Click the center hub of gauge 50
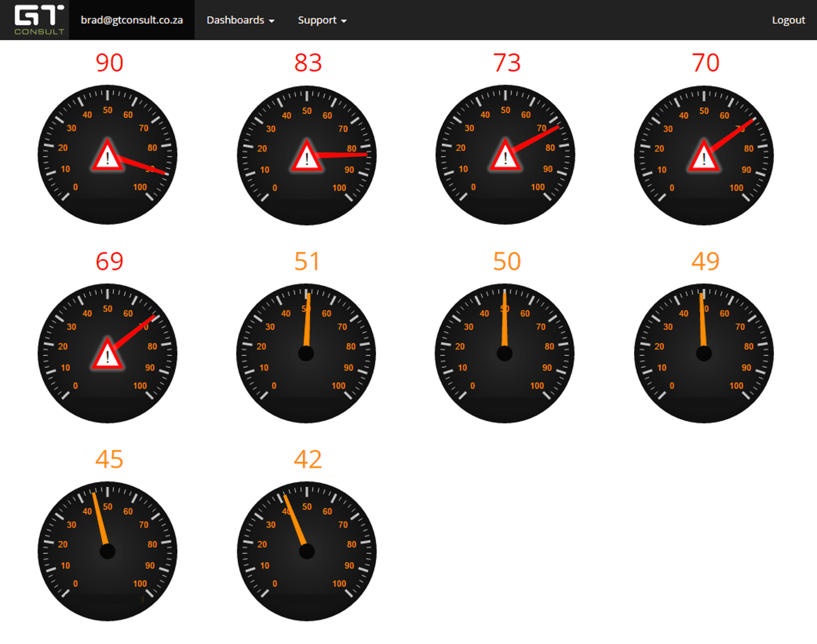Image resolution: width=817 pixels, height=644 pixels. 504,353
